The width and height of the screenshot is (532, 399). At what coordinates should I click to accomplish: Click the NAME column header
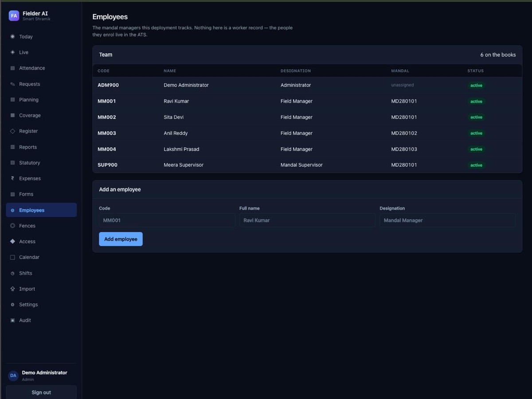pyautogui.click(x=170, y=71)
